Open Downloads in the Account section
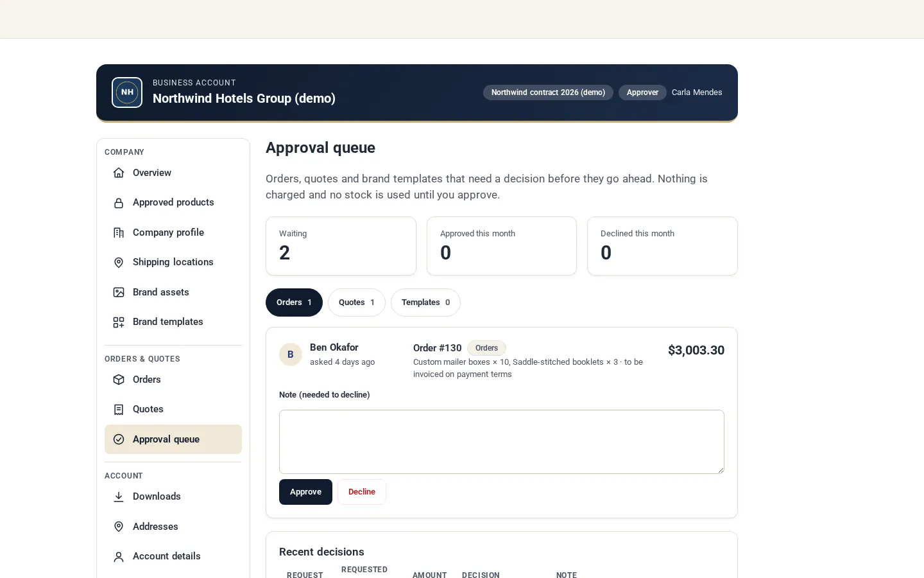Viewport: 924px width, 578px height. point(173,496)
